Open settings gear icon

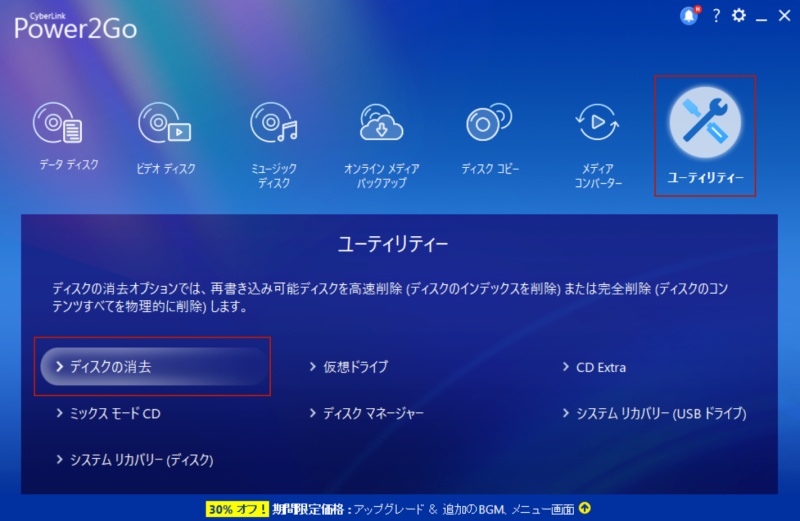tap(738, 15)
